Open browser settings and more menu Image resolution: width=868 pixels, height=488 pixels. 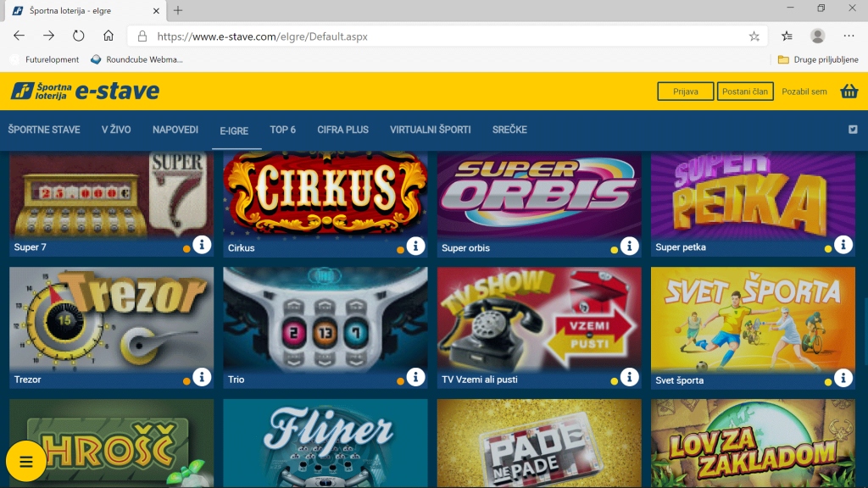[849, 36]
